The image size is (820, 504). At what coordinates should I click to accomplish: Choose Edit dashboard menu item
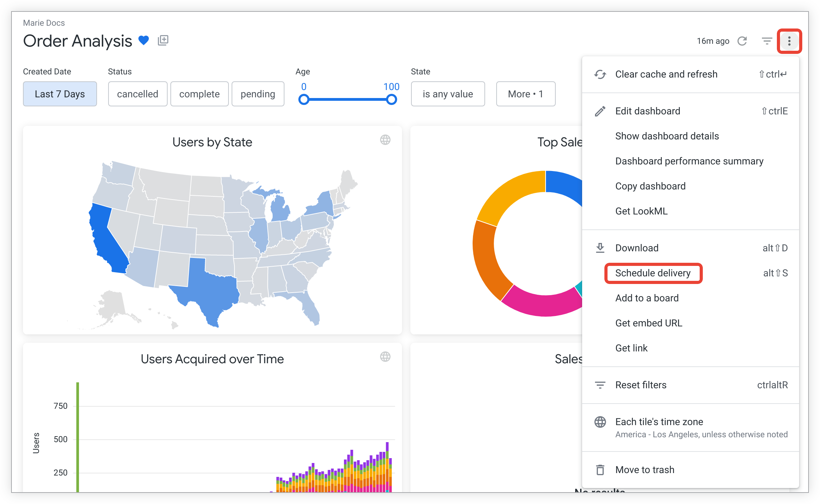648,111
